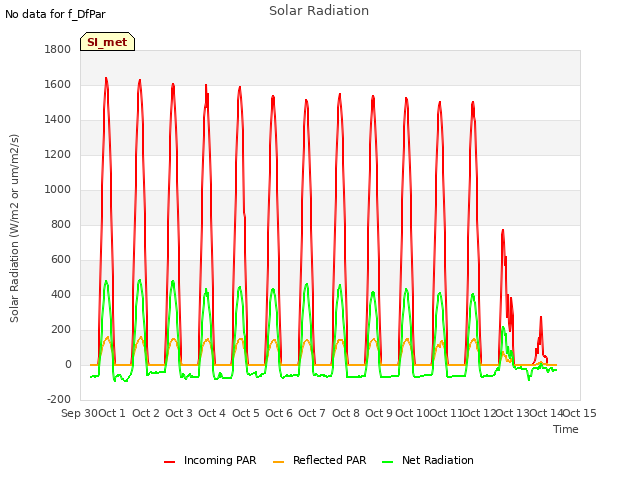Click the Oct 15 x-axis tick label
This screenshot has width=640, height=480.
pyautogui.click(x=580, y=413)
